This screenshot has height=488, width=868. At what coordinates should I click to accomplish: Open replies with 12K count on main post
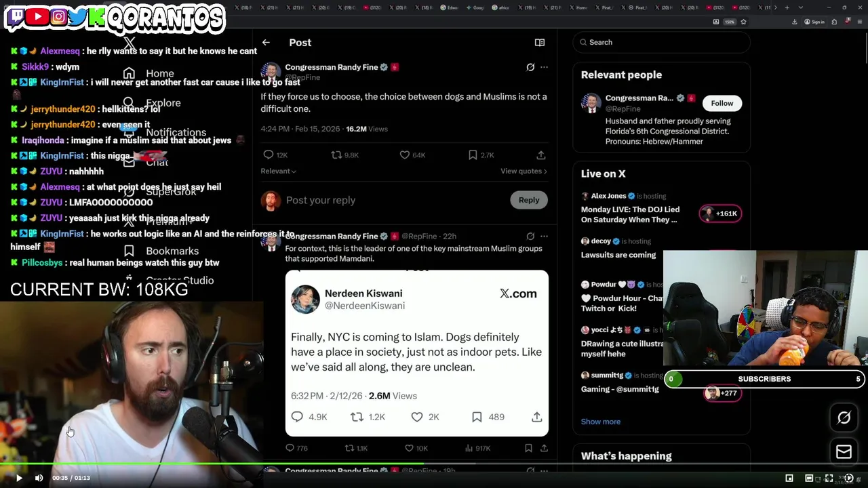coord(275,155)
